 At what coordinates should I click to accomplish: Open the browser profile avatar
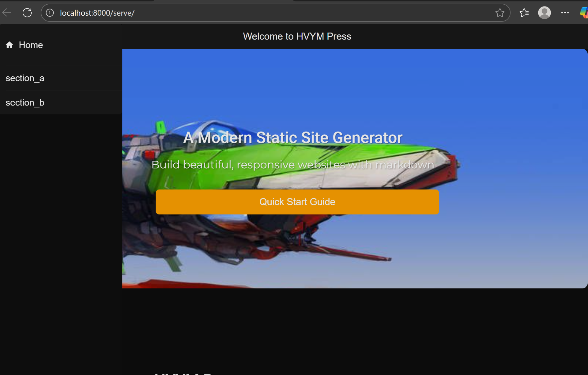coord(544,13)
